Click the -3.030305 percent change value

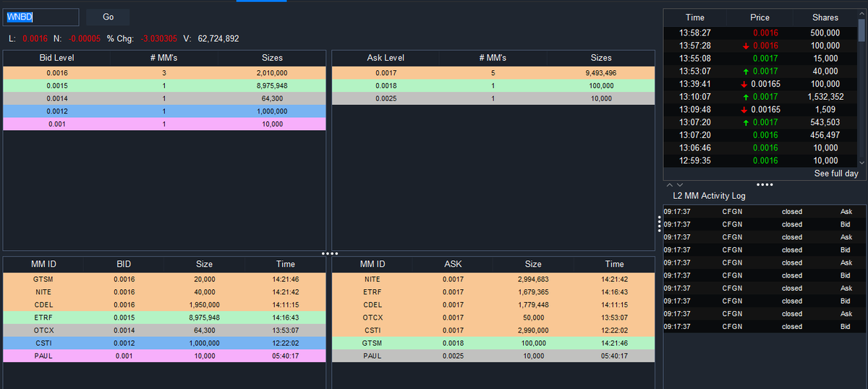[x=159, y=38]
